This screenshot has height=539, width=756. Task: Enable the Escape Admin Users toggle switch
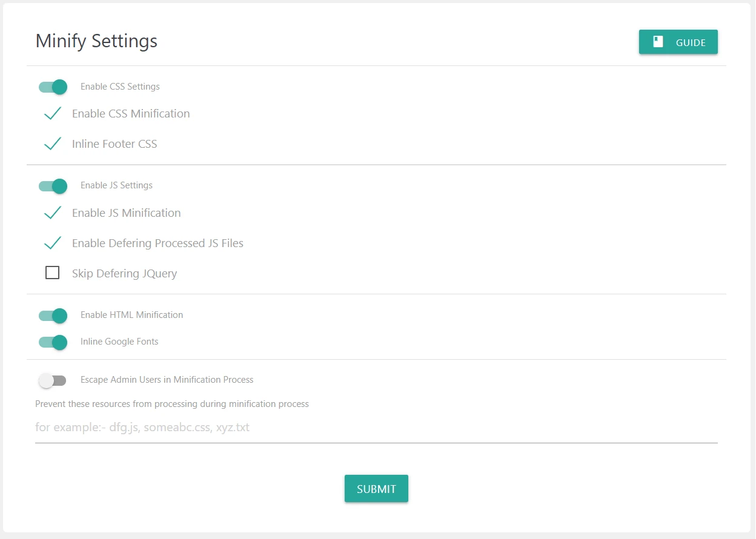tap(53, 380)
